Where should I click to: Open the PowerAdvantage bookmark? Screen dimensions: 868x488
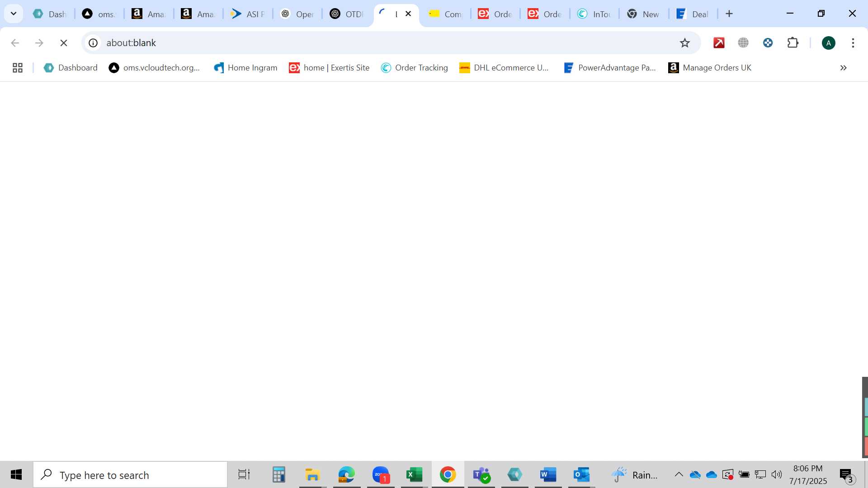tap(610, 68)
